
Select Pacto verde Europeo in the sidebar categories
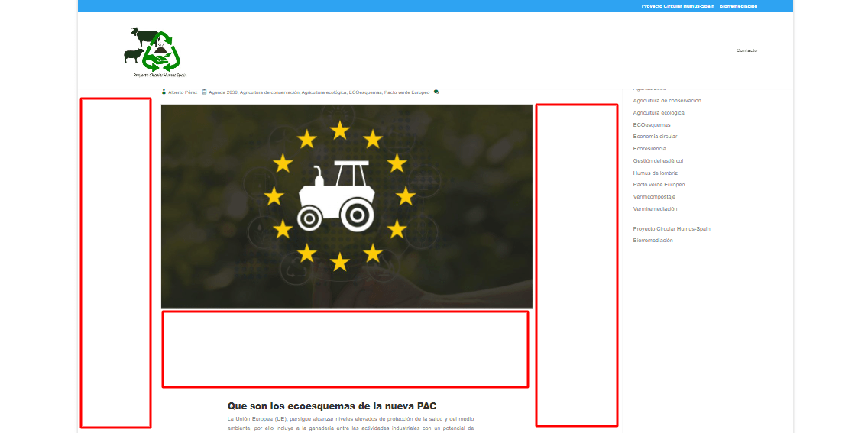click(x=659, y=185)
